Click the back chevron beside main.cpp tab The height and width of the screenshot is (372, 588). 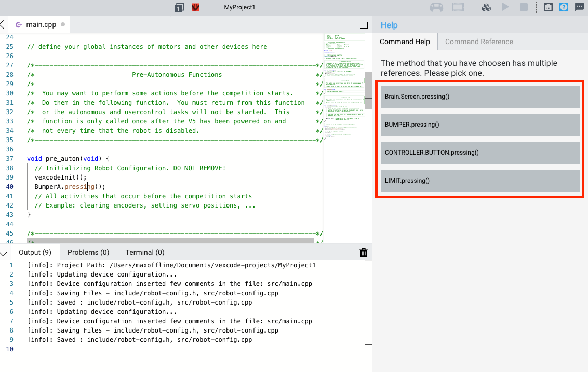pyautogui.click(x=4, y=24)
